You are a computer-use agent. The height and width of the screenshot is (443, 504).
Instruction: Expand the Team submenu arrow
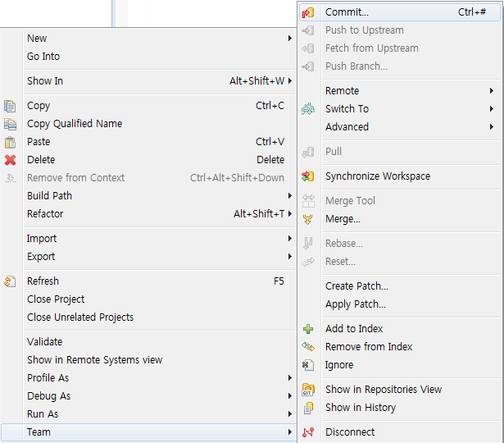tap(290, 432)
